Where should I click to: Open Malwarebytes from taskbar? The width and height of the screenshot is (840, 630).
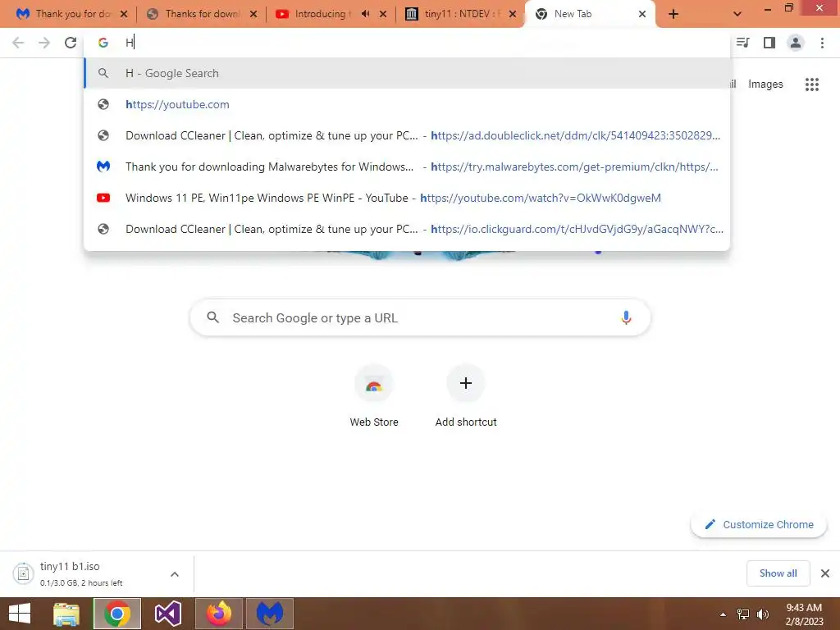coord(269,614)
